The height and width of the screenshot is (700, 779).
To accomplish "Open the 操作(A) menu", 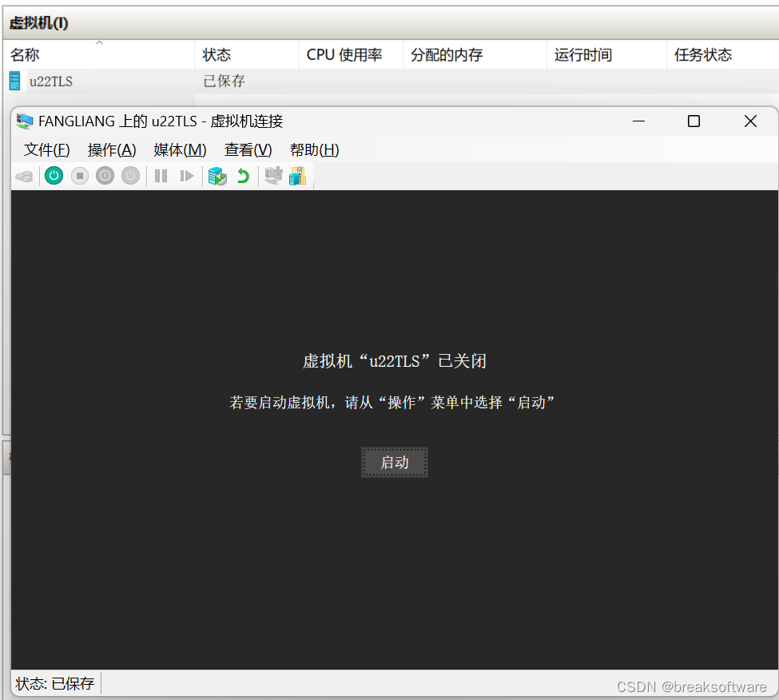I will (x=112, y=150).
